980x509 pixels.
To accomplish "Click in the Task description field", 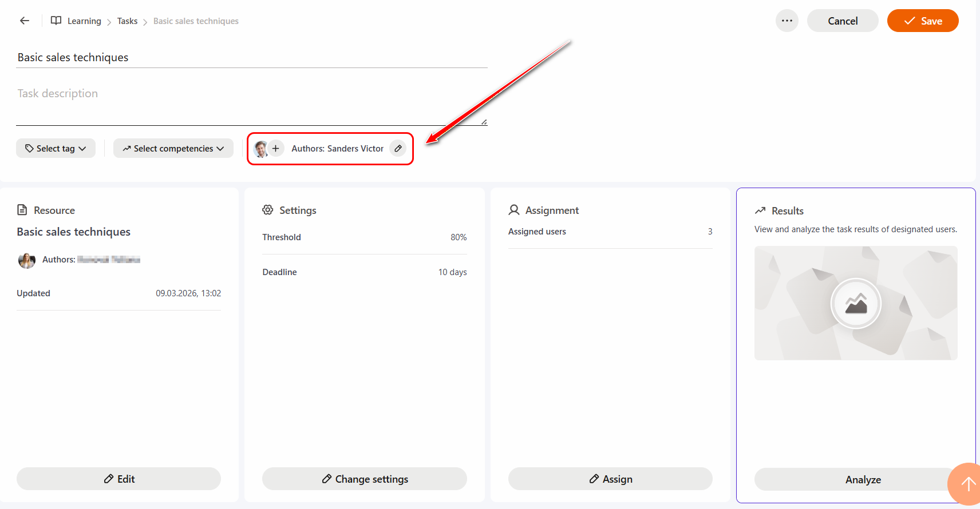I will point(251,103).
